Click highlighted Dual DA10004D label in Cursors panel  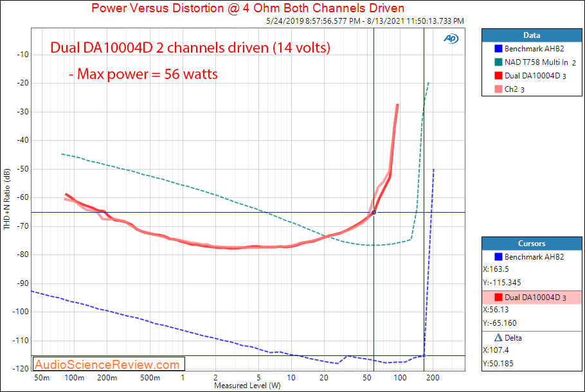click(532, 298)
